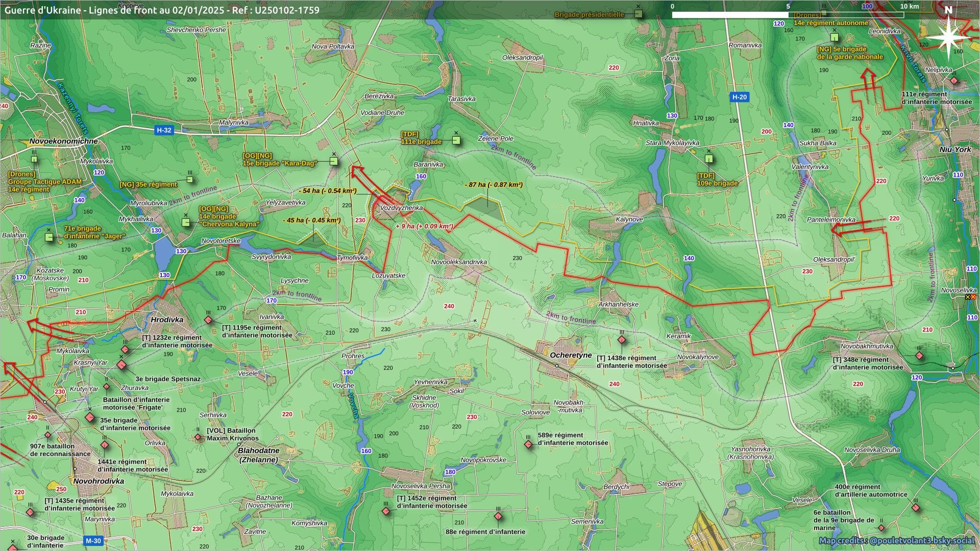
Task: Click the Brigade présidentielle unit marker
Action: [639, 14]
